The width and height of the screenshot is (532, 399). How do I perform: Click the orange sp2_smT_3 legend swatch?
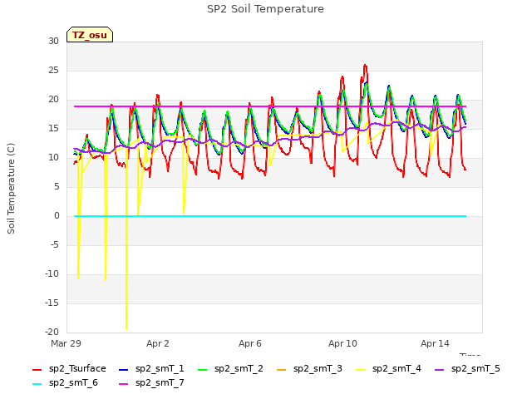click(x=282, y=369)
